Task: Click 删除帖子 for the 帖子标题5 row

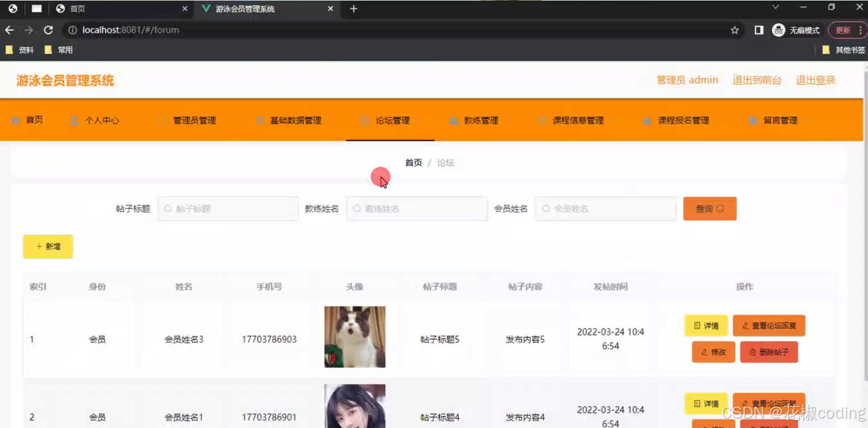Action: [x=769, y=352]
